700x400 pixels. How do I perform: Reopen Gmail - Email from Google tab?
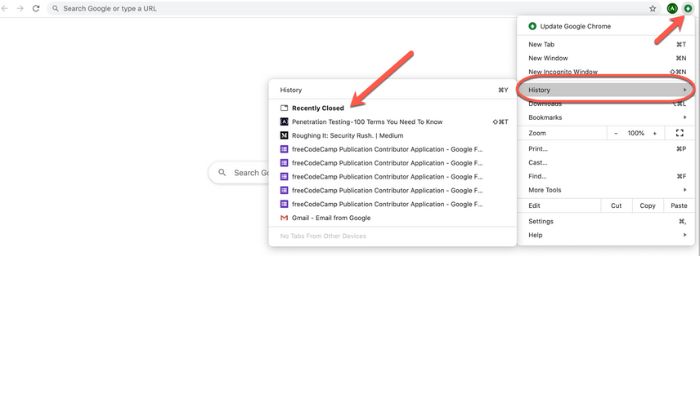coord(392,218)
